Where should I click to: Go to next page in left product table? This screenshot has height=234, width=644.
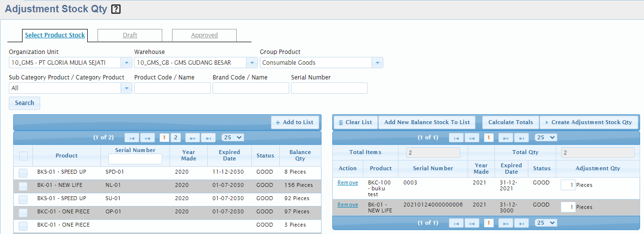click(x=192, y=138)
